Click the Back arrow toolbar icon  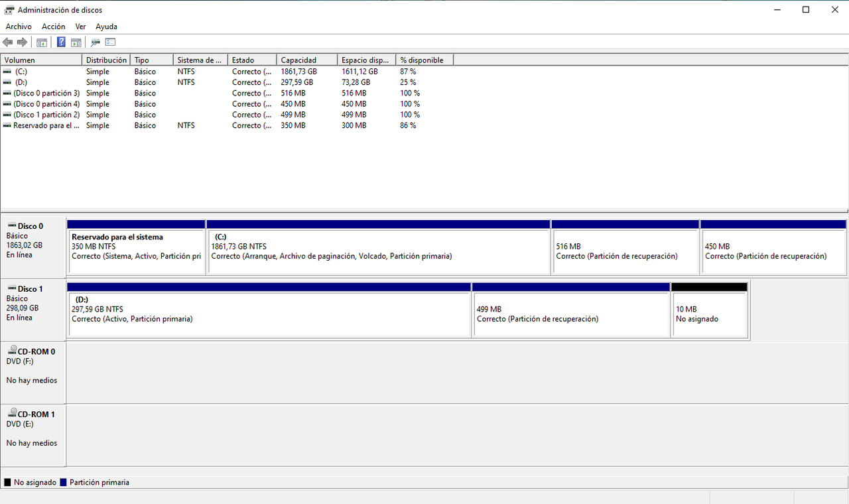(x=7, y=42)
